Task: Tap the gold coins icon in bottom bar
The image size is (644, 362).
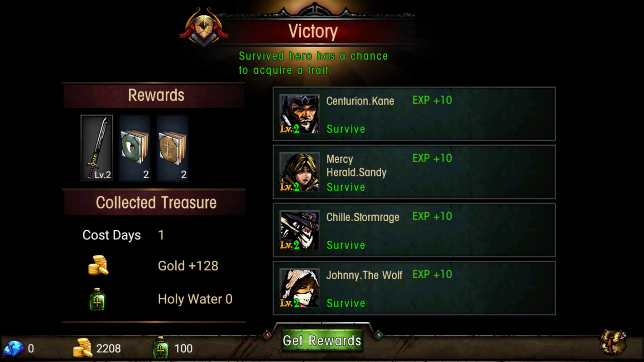Action: 83,348
